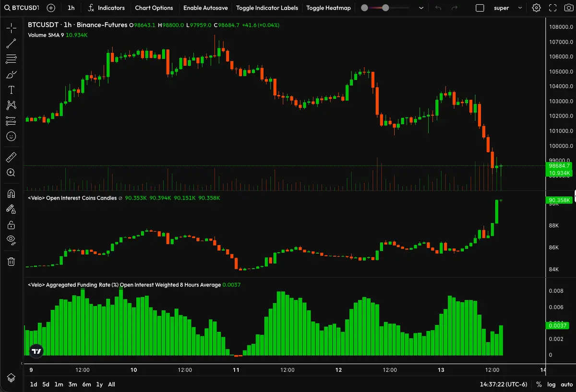Toggle hide all drawings eye icon
This screenshot has height=392, width=576.
[x=11, y=240]
